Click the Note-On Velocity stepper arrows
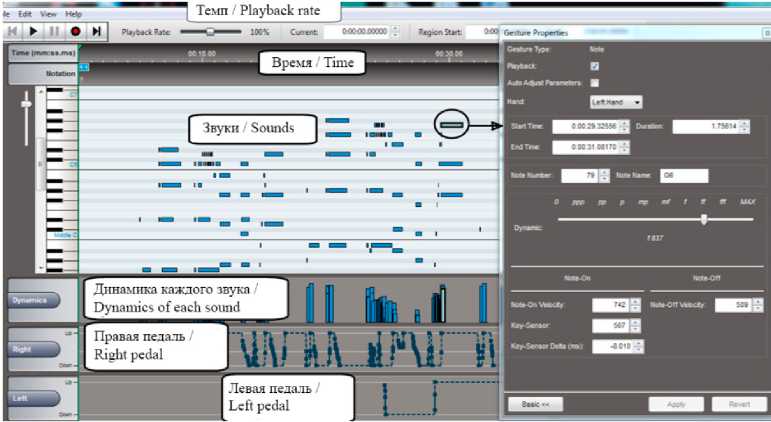Image resolution: width=771 pixels, height=422 pixels. 635,305
